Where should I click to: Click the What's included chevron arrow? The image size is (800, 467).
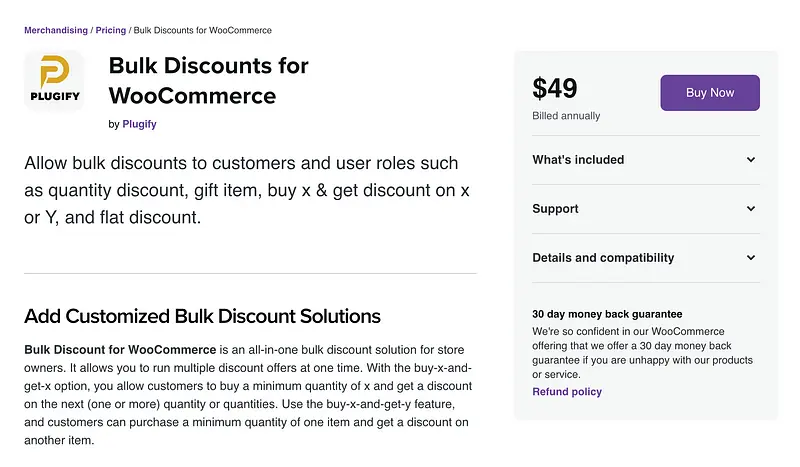(x=751, y=160)
